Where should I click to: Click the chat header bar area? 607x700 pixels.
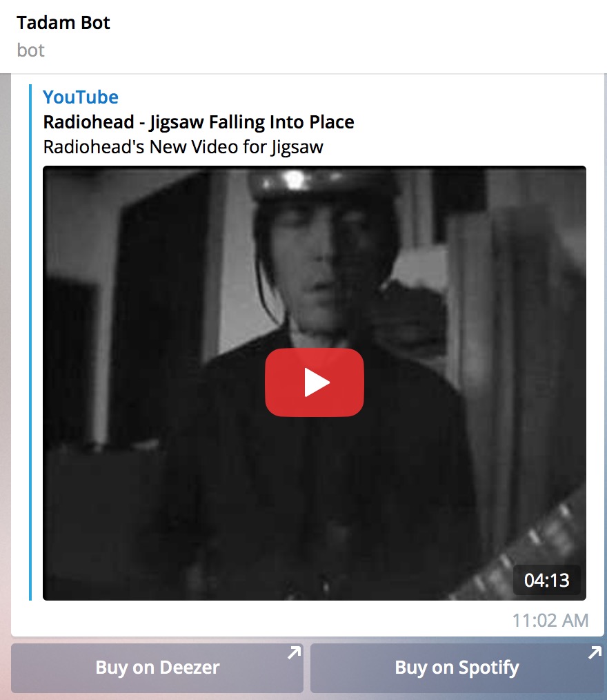[x=303, y=37]
